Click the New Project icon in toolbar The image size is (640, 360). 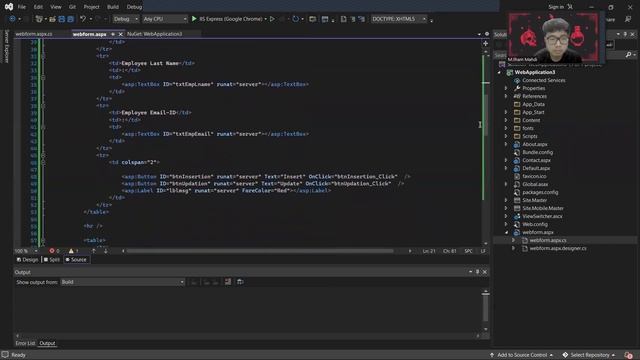point(39,19)
